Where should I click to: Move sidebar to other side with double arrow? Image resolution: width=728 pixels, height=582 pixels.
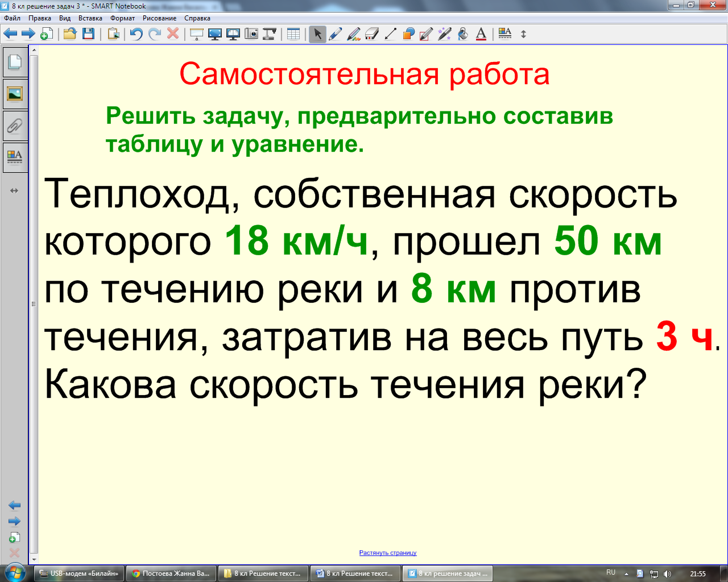point(14,191)
